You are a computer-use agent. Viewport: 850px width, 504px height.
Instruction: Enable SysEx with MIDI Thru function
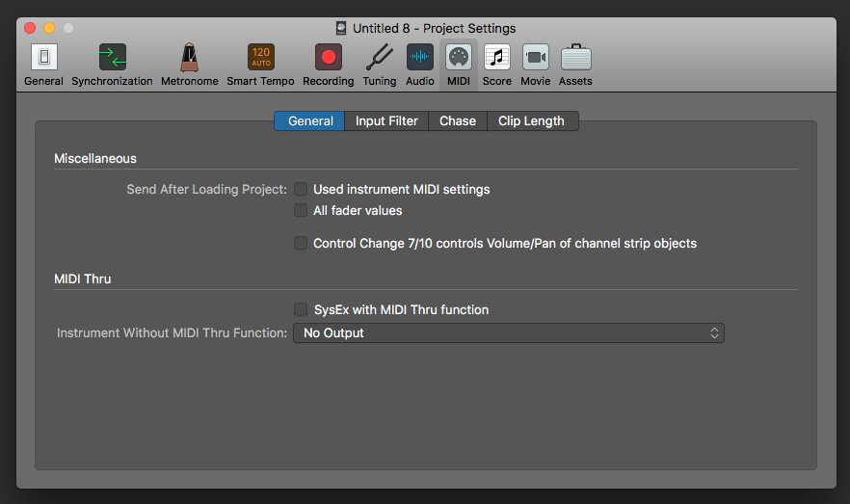(x=301, y=310)
